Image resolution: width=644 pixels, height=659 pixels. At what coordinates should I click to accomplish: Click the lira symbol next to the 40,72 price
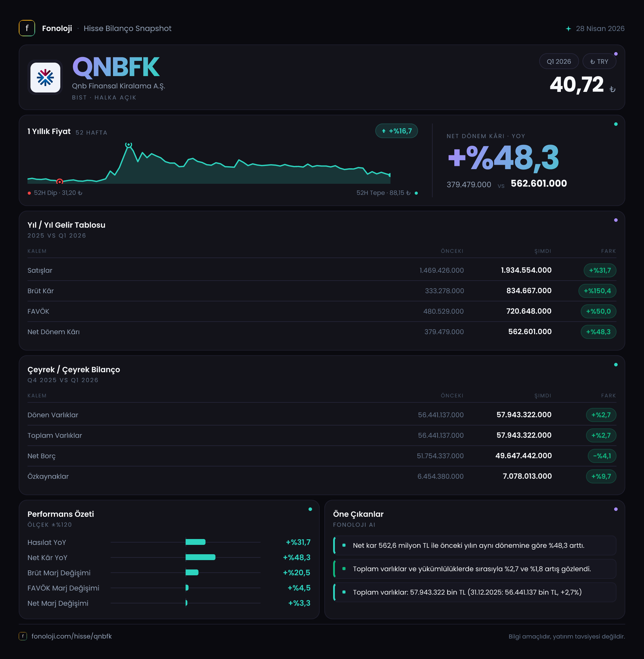pos(612,89)
